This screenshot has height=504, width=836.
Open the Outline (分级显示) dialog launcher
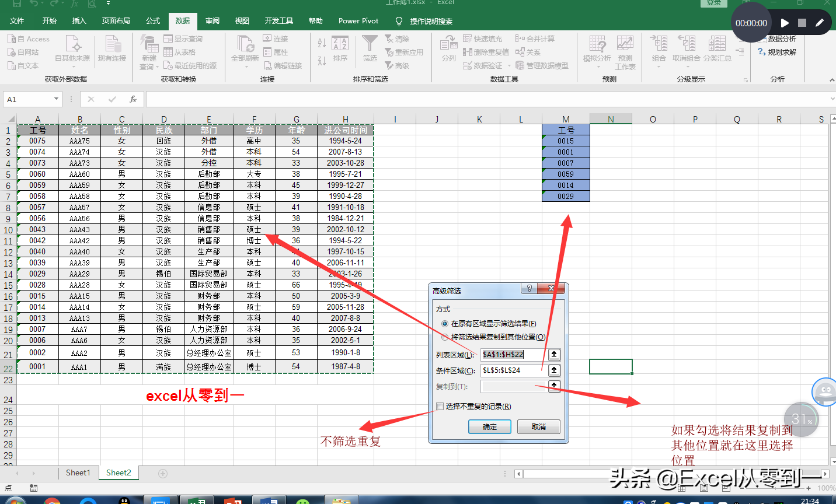pos(746,80)
